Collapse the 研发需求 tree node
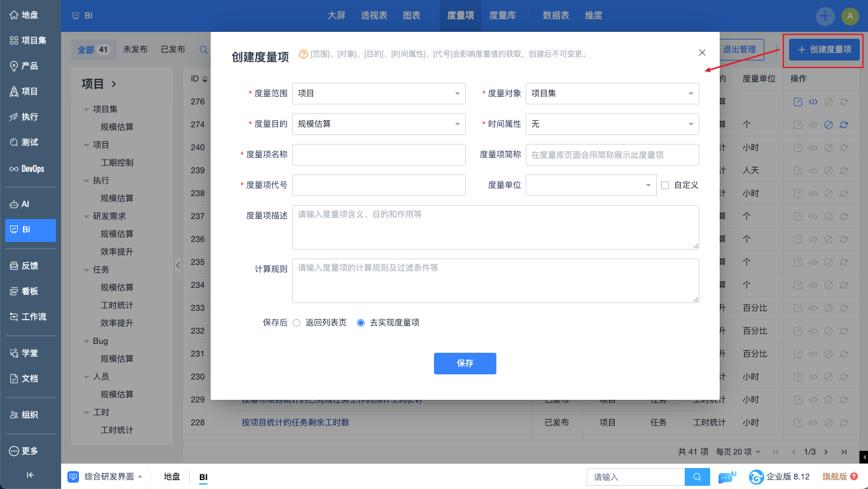Image resolution: width=868 pixels, height=489 pixels. [x=87, y=216]
